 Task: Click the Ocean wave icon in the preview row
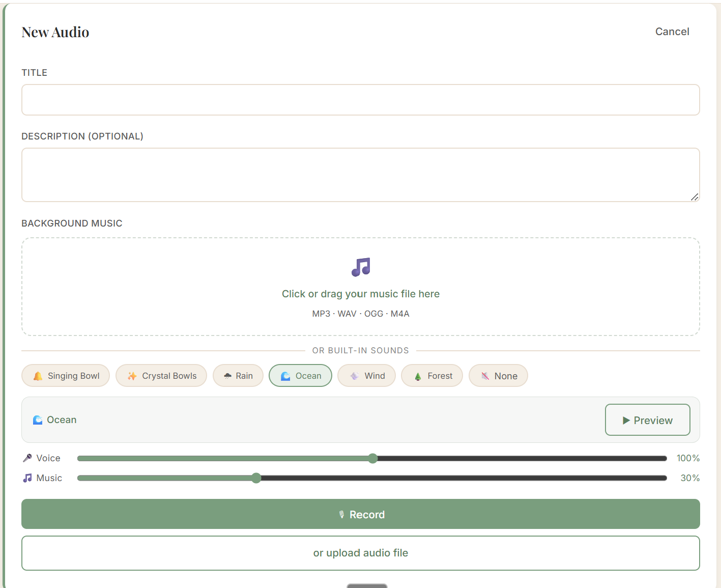38,419
